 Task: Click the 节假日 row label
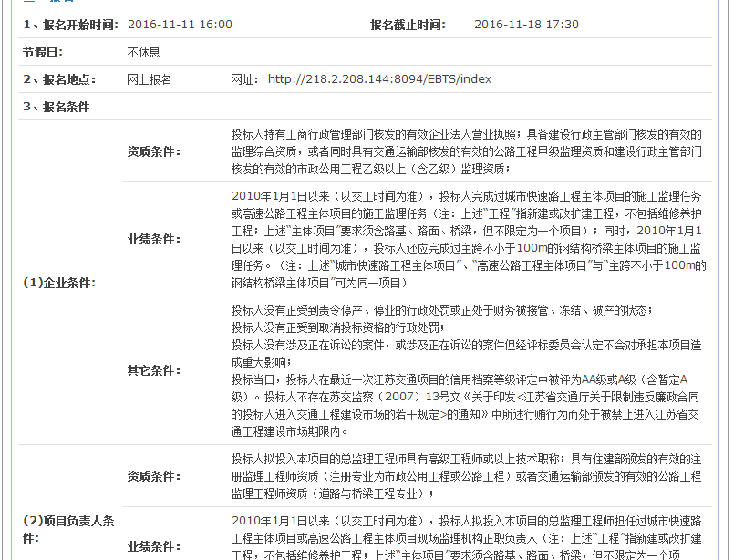(43, 52)
